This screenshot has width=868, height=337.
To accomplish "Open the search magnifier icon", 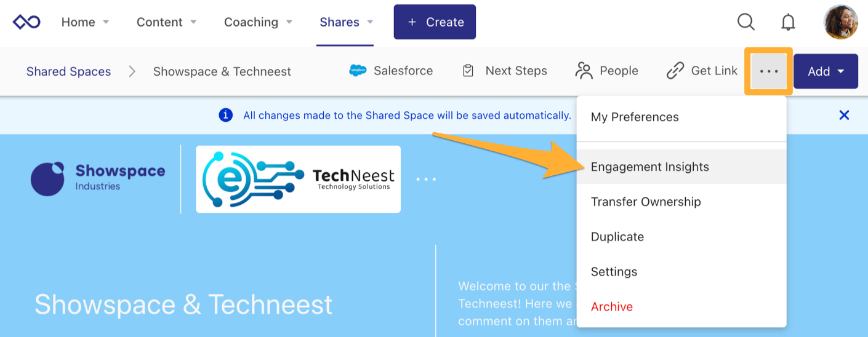I will point(745,22).
